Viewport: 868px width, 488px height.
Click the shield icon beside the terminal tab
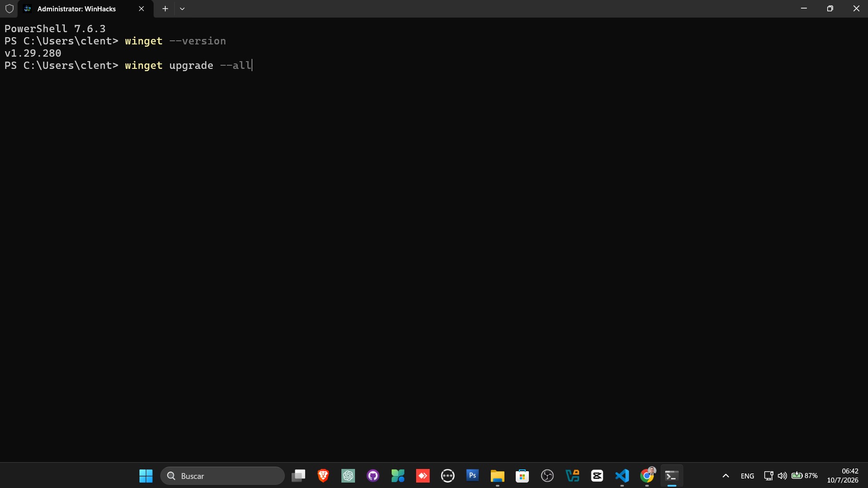coord(10,9)
